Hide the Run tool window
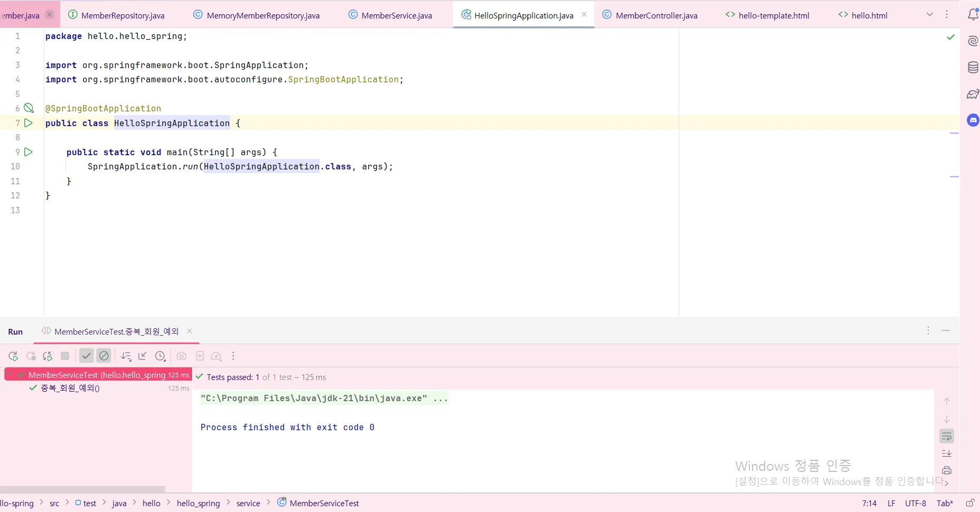Image resolution: width=980 pixels, height=512 pixels. [x=946, y=331]
